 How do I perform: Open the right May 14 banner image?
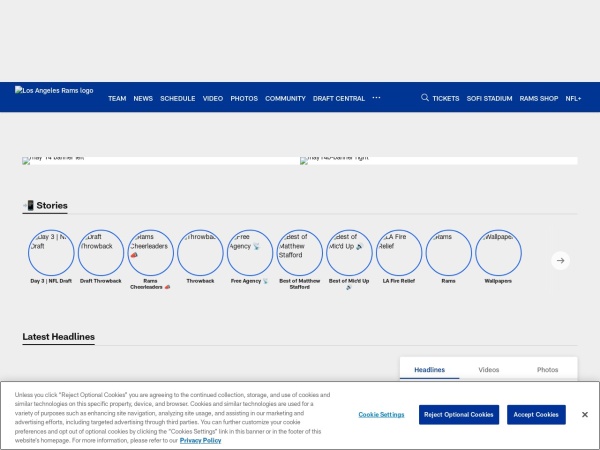439,161
